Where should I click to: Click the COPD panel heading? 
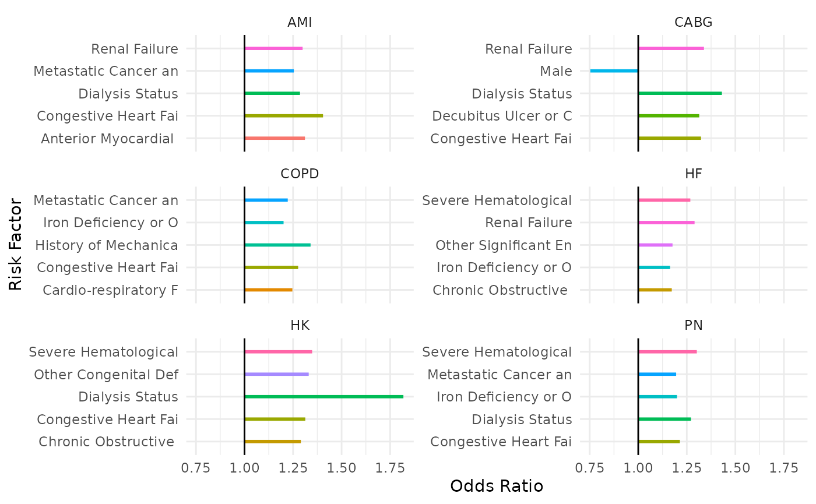click(300, 174)
